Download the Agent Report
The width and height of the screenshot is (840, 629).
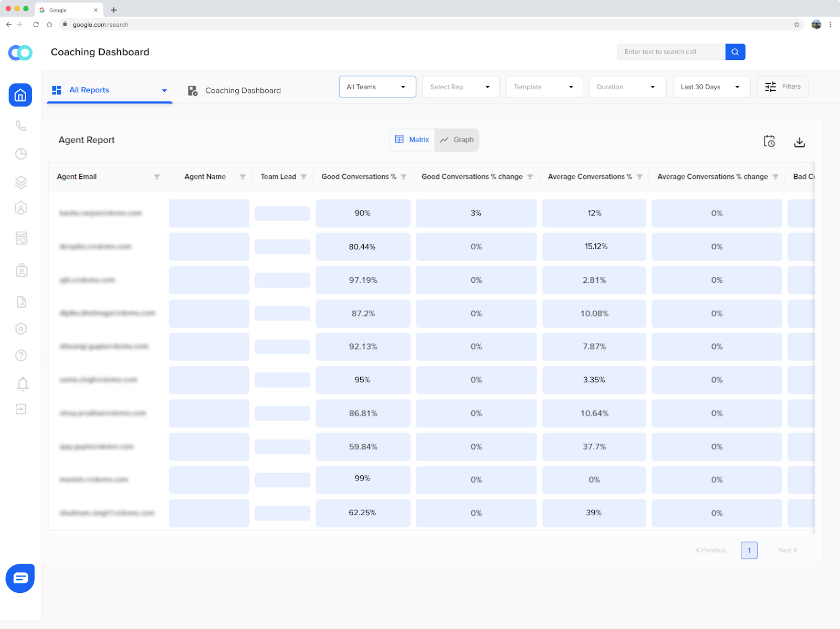point(800,141)
